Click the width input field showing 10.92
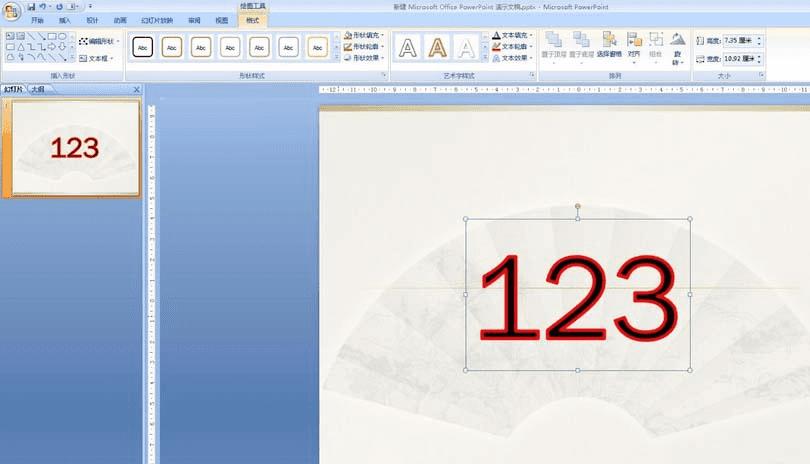 pyautogui.click(x=739, y=59)
